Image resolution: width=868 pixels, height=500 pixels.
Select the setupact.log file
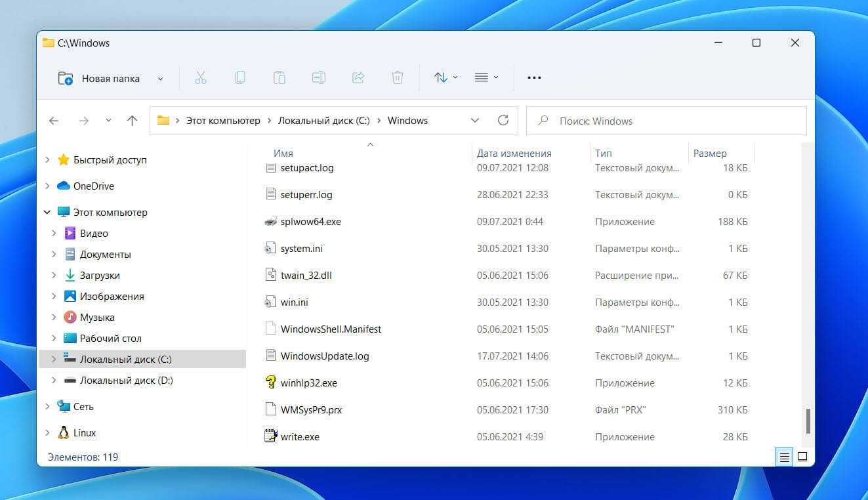(x=307, y=167)
